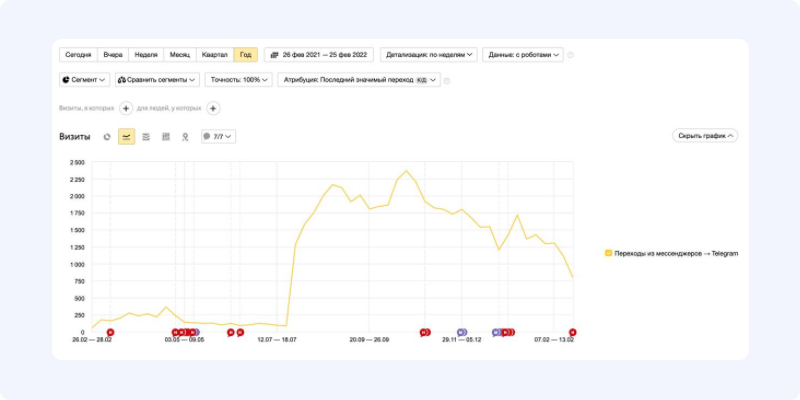Select the Неделя period tab

pos(146,55)
